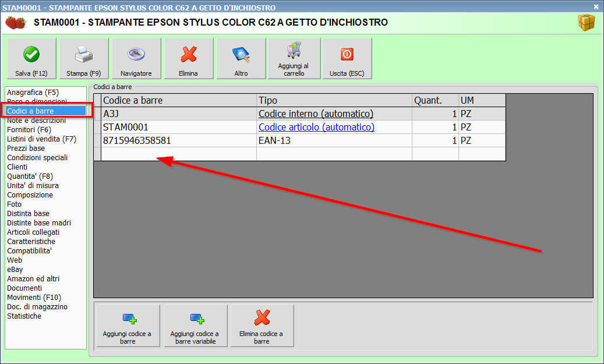Open the Anagrafica (F5) section
Viewport: 604px width, 364px height.
33,93
